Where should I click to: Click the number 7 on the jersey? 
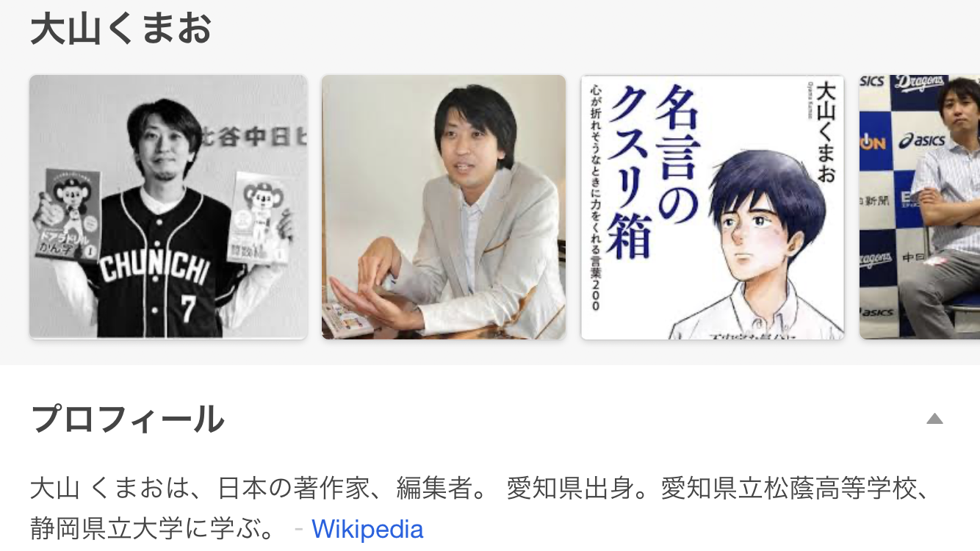188,309
